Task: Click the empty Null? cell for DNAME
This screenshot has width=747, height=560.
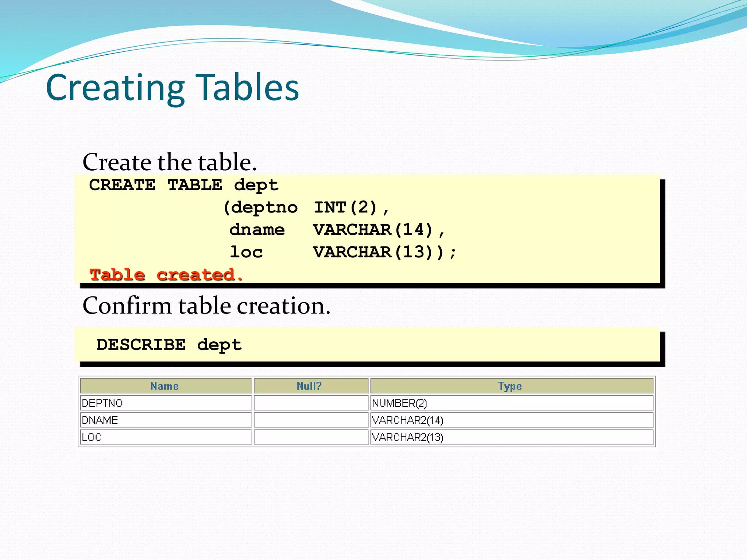Action: coord(311,420)
